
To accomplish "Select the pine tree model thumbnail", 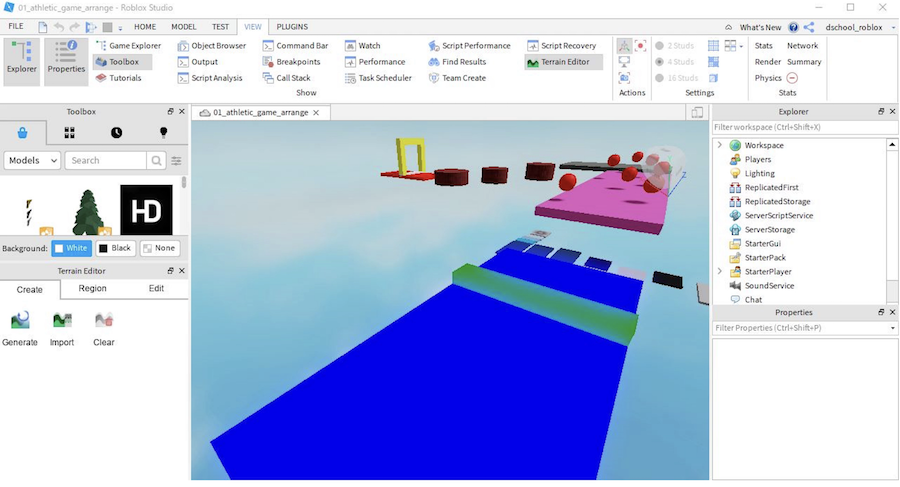I will (x=88, y=212).
